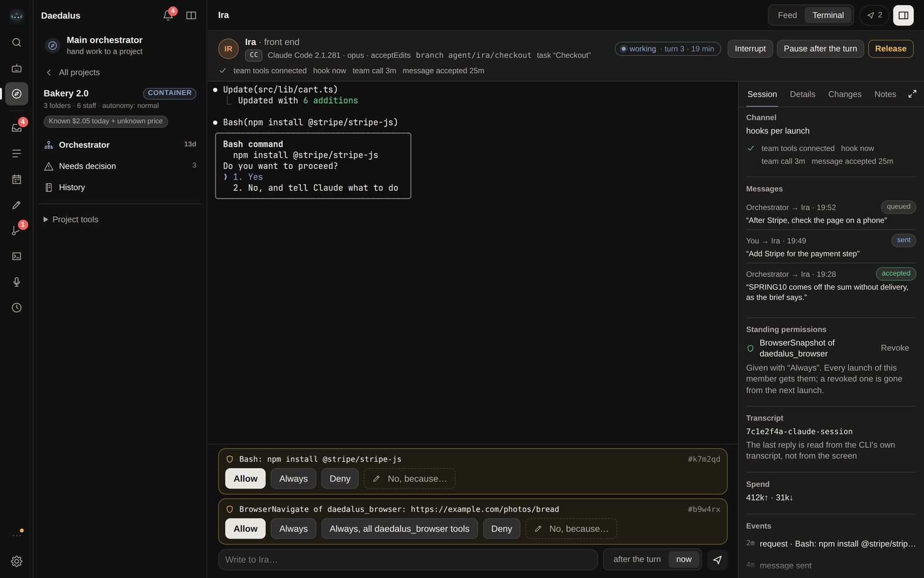Open the calendar icon in left rail
The width and height of the screenshot is (924, 578).
17,179
